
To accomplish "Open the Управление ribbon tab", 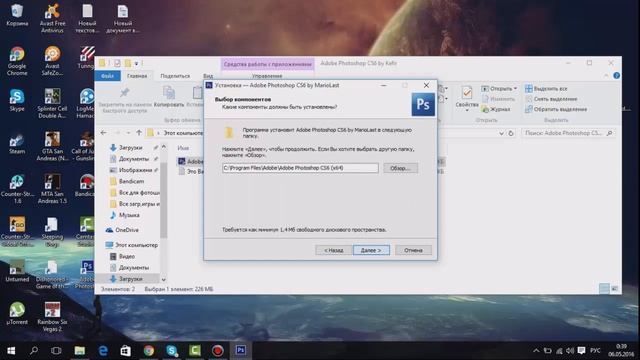I will tap(267, 76).
